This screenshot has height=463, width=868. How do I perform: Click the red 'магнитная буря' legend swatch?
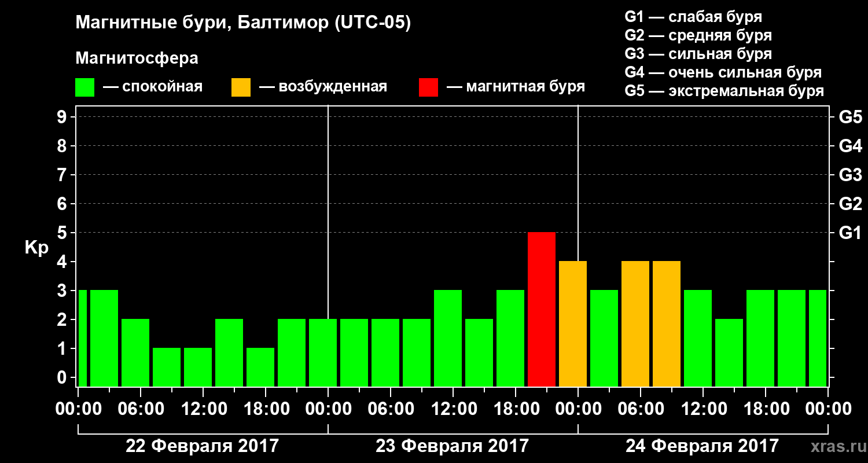pyautogui.click(x=428, y=87)
